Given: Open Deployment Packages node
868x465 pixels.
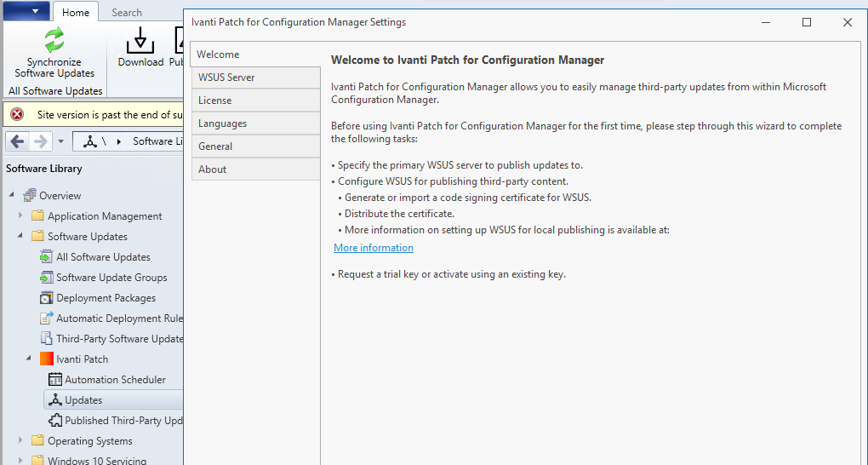Looking at the screenshot, I should [106, 298].
